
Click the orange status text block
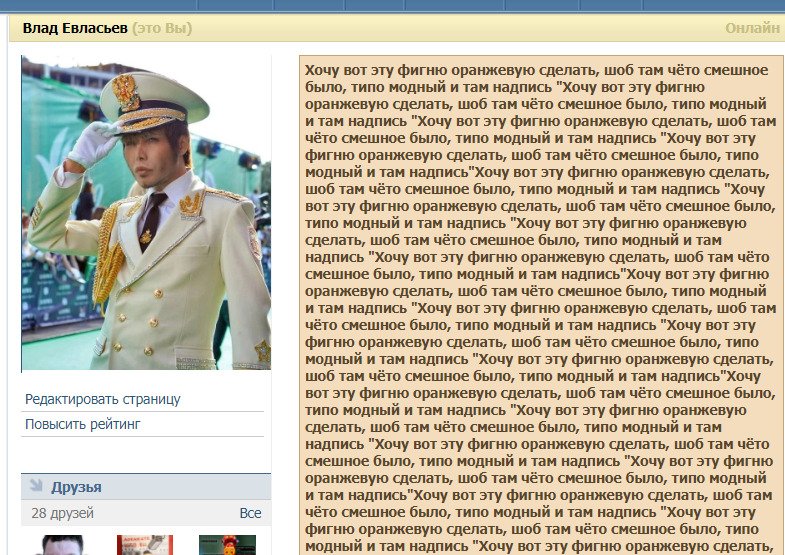[x=541, y=305]
